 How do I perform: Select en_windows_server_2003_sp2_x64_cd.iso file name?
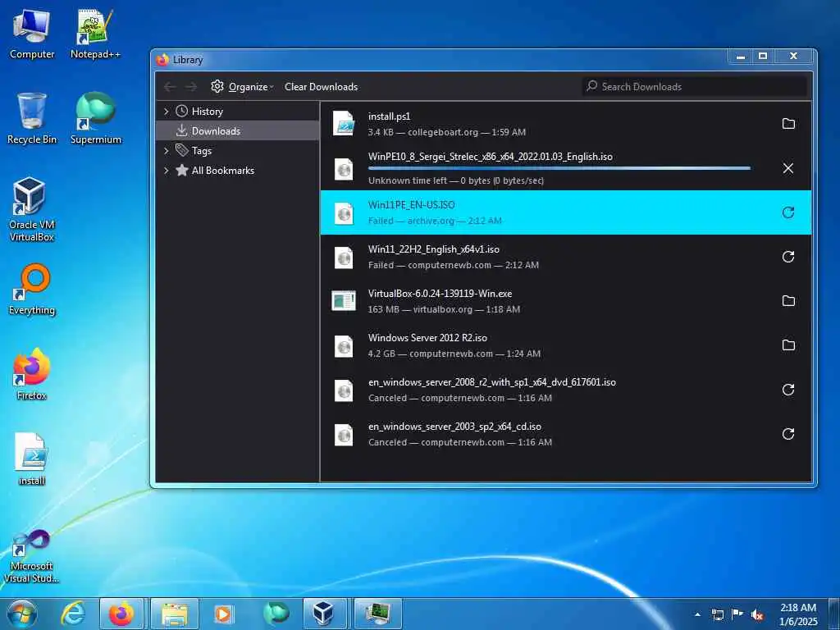[454, 427]
